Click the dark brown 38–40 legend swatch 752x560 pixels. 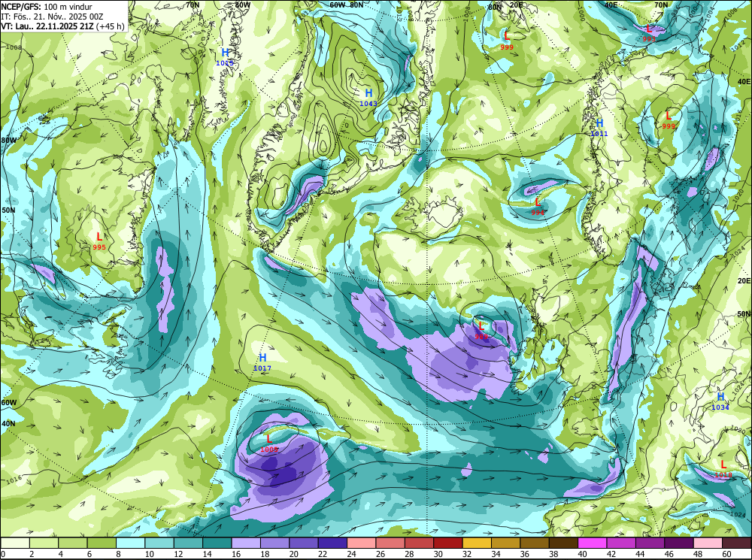tap(563, 543)
